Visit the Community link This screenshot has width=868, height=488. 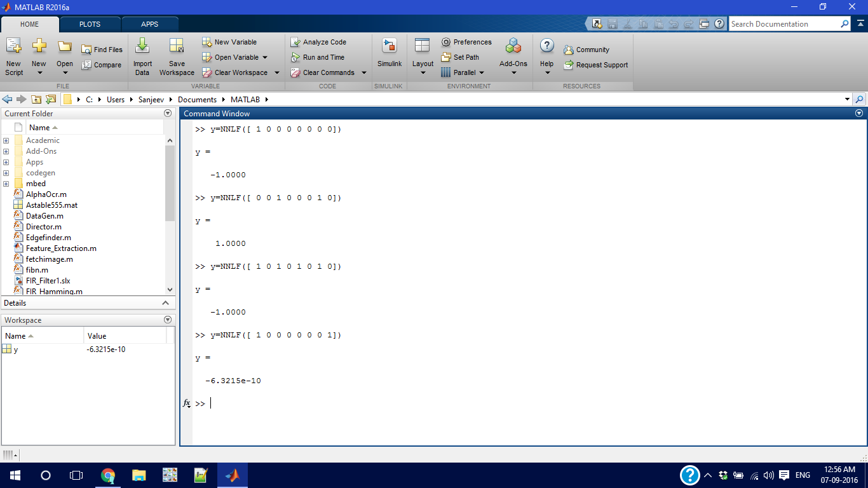(586, 50)
